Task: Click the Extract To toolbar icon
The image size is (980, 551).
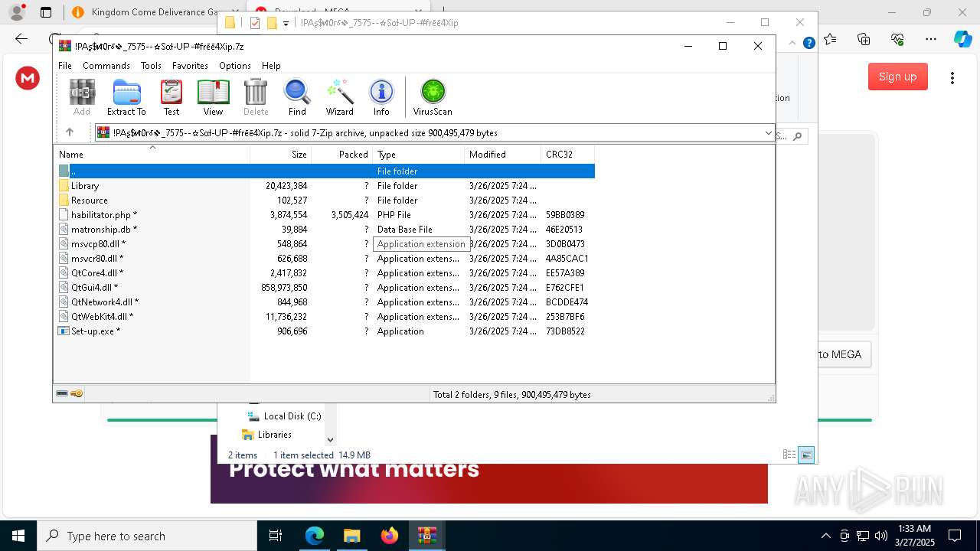Action: tap(126, 98)
